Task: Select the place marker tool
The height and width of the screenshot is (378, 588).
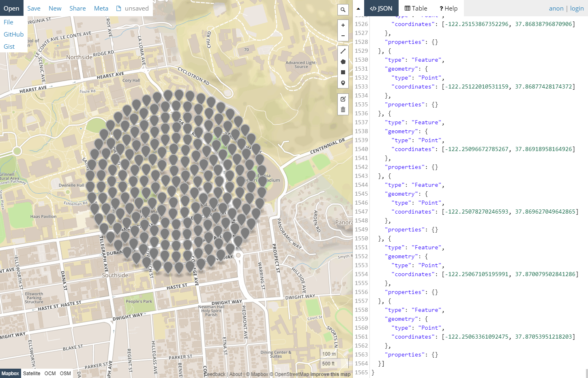Action: coord(343,83)
